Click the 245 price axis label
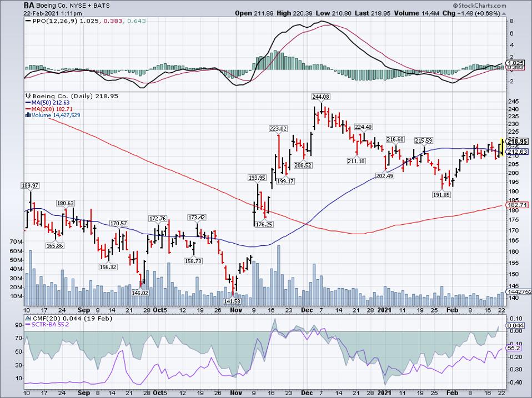Viewport: 532px width, 398px height. point(513,102)
